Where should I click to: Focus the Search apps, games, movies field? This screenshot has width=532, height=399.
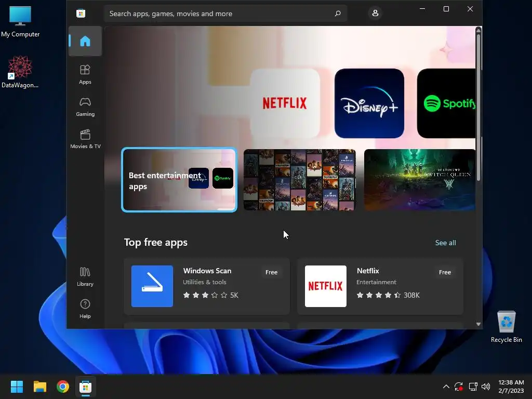point(225,14)
